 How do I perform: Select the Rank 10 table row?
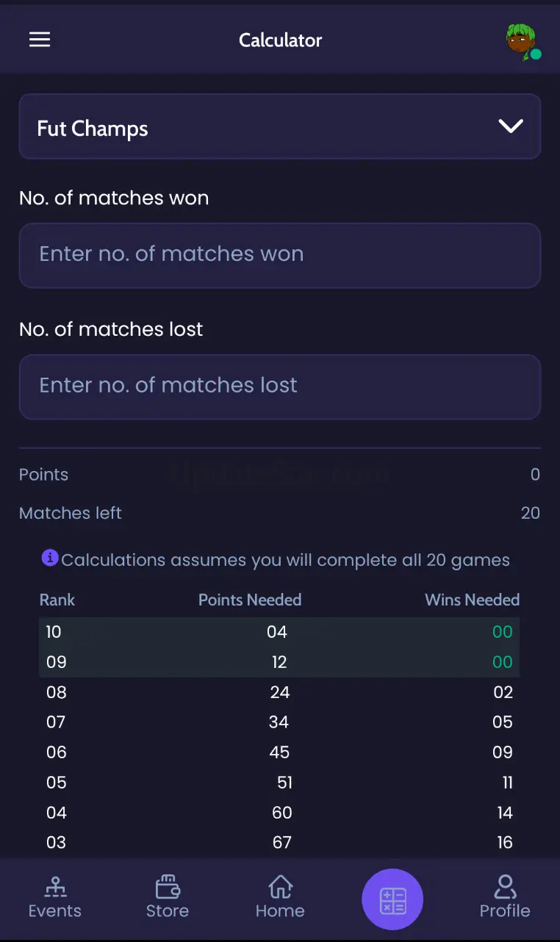coord(279,632)
